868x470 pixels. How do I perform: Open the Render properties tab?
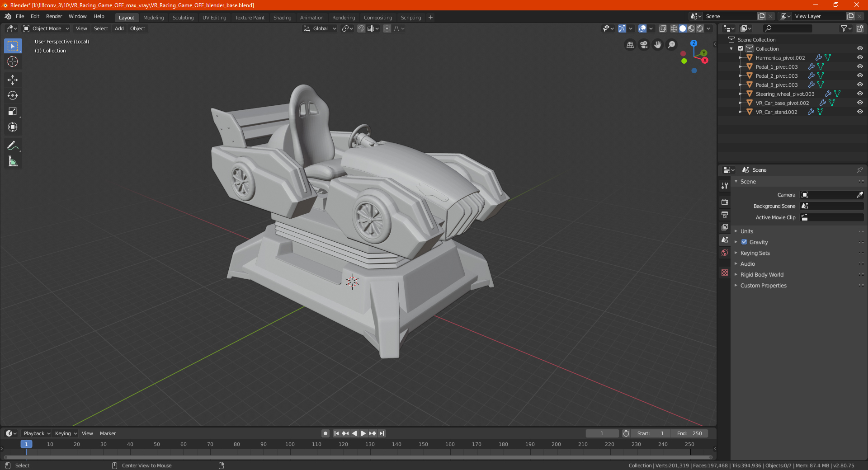[725, 202]
